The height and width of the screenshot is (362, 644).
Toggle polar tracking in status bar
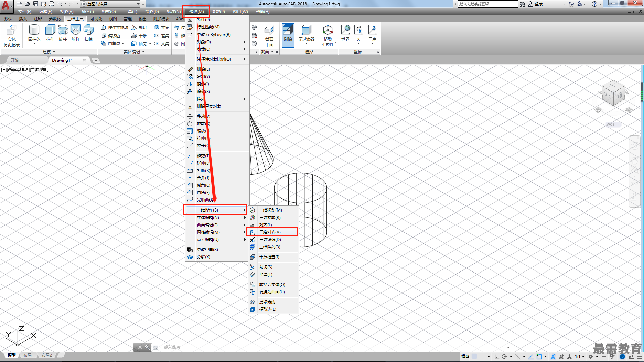(504, 356)
